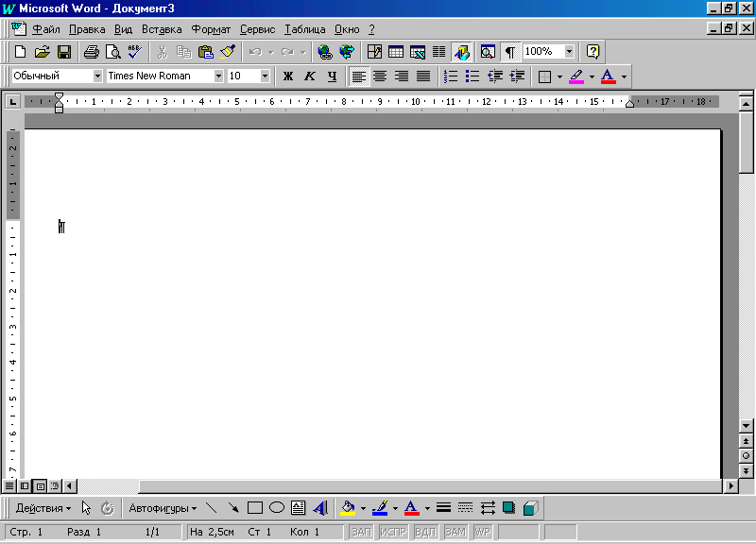Image resolution: width=756 pixels, height=544 pixels.
Task: Draw a rectangle shape
Action: coord(255,508)
